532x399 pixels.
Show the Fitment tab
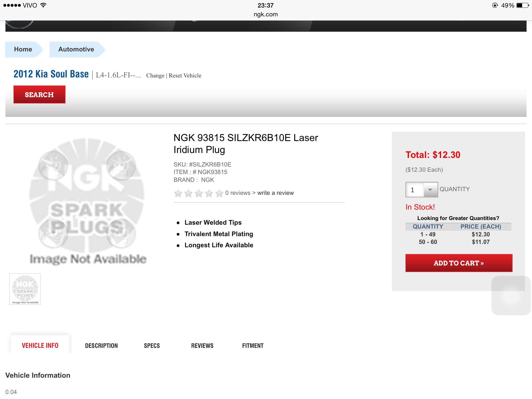coord(253,345)
